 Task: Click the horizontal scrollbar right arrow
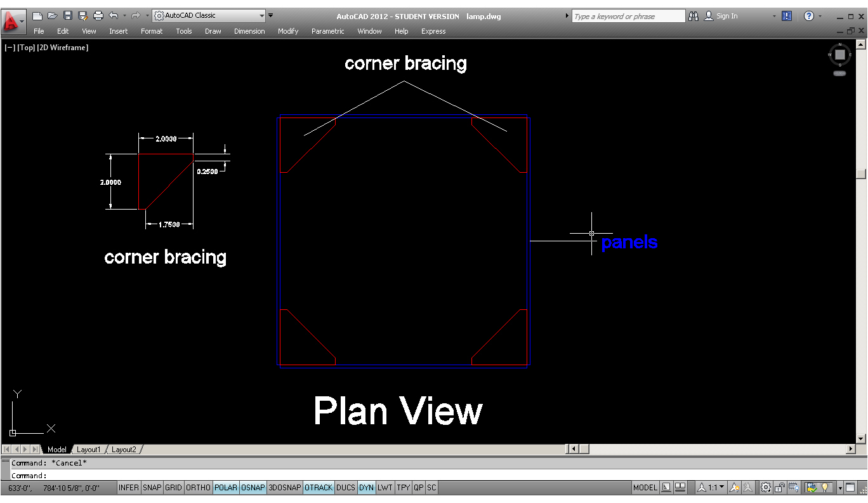tap(851, 449)
